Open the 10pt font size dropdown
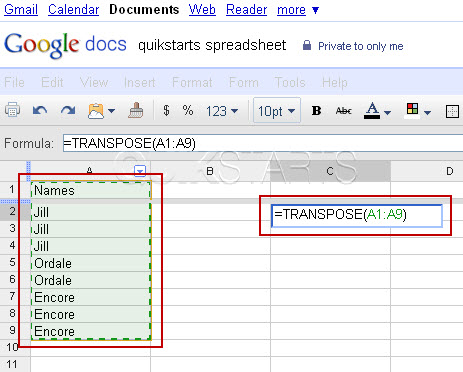Screen dimensions: 463x372 pyautogui.click(x=277, y=111)
